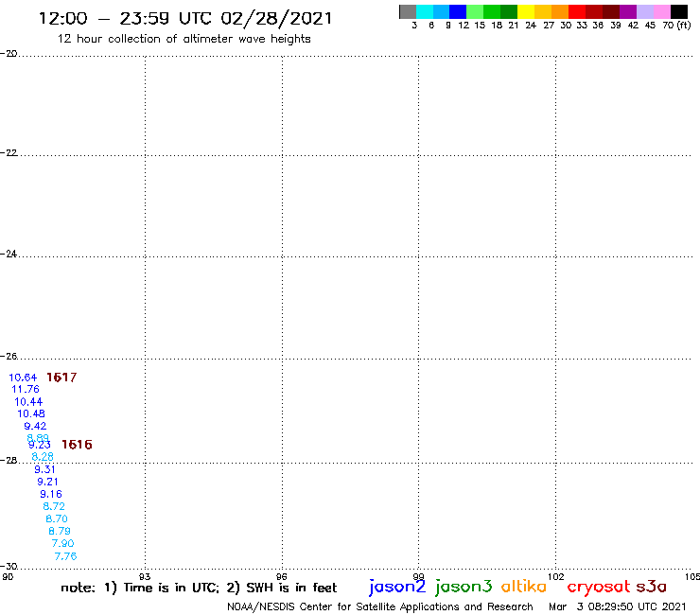Select the 11.76 wave height reading
700x615 pixels.
[26, 390]
